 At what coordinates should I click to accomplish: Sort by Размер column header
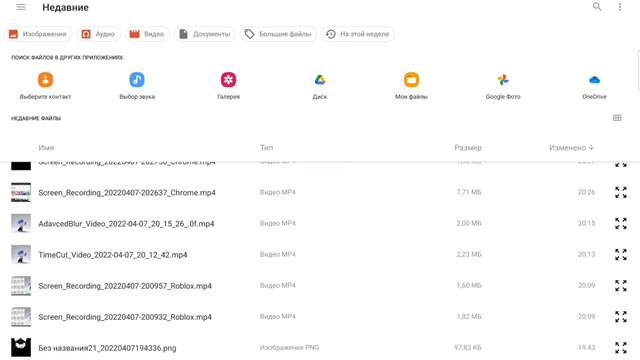click(468, 148)
